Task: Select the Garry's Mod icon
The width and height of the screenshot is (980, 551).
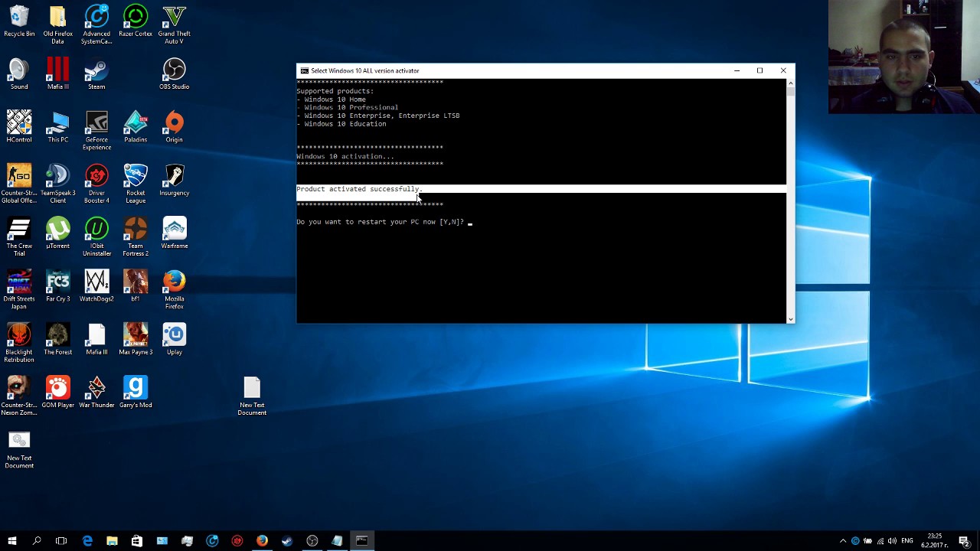Action: click(x=136, y=392)
